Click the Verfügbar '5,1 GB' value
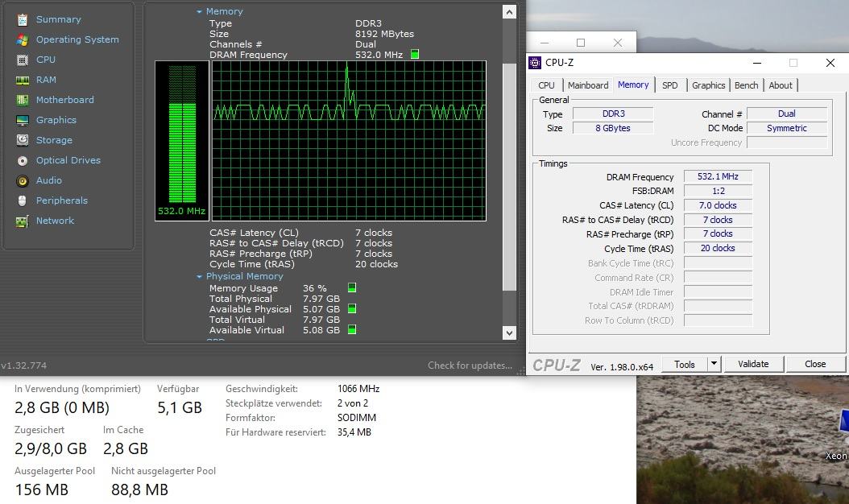Viewport: 849px width, 504px height. click(180, 407)
